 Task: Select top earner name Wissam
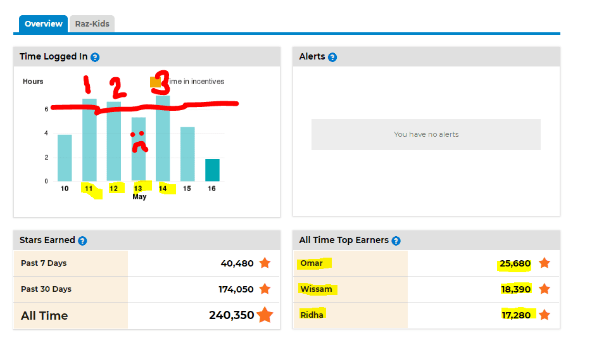316,289
